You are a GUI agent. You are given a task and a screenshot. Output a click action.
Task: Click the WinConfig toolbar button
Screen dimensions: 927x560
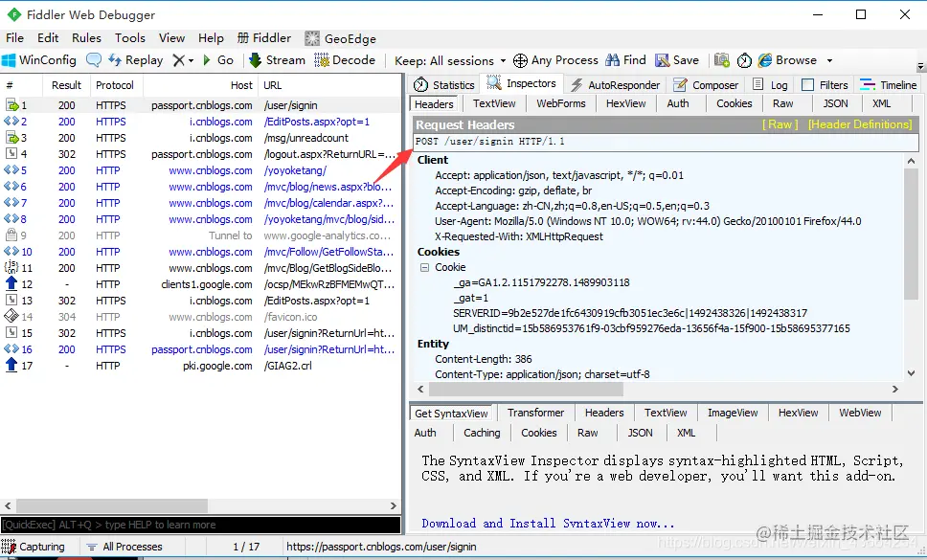[x=39, y=60]
